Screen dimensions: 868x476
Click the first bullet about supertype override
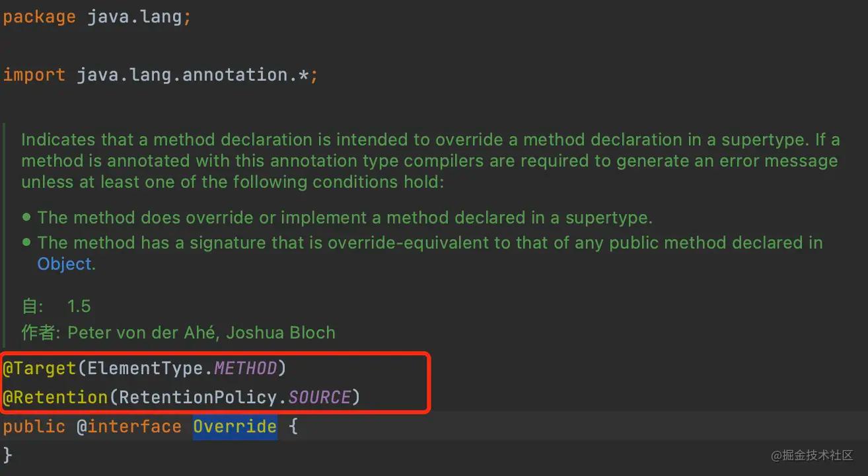344,217
